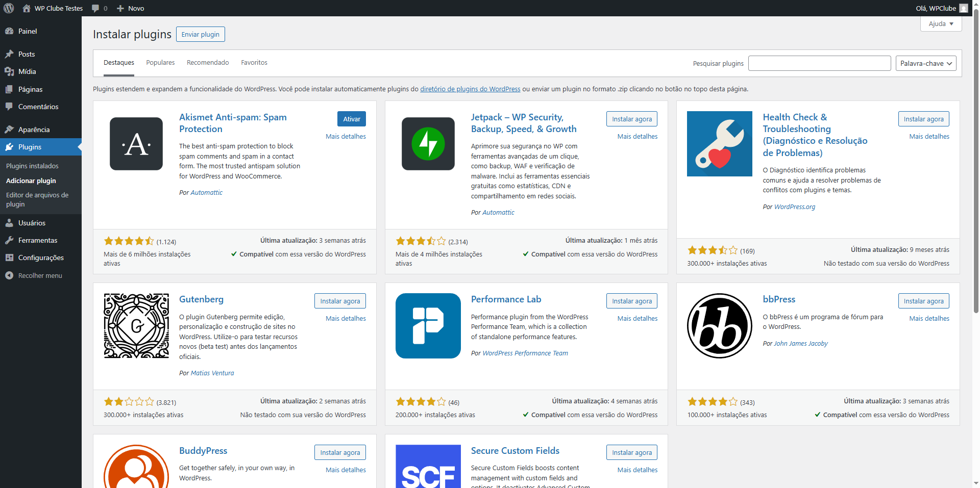Switch to the Recomendado tab
Viewport: 980px width, 488px height.
click(x=208, y=63)
